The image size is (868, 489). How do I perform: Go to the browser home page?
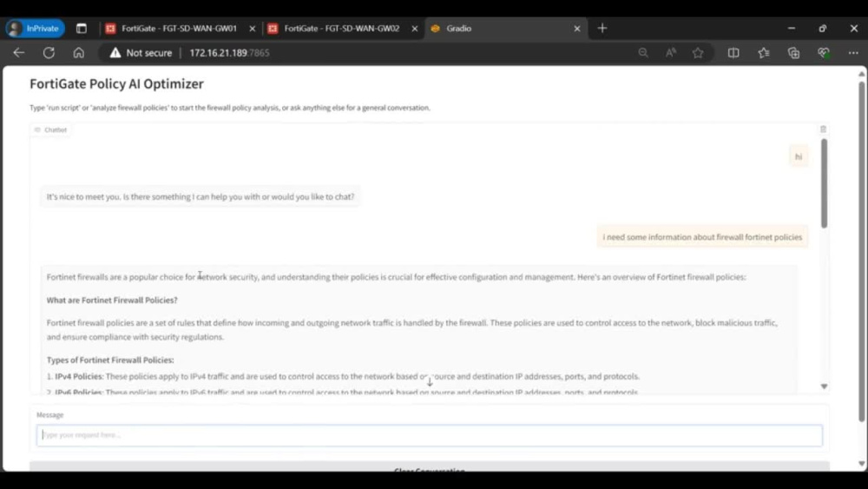79,53
